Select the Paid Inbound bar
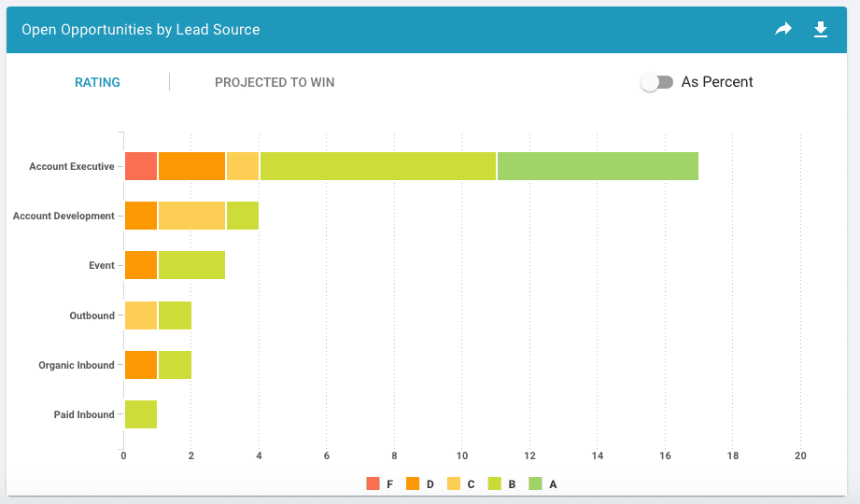The width and height of the screenshot is (860, 504). coord(141,414)
